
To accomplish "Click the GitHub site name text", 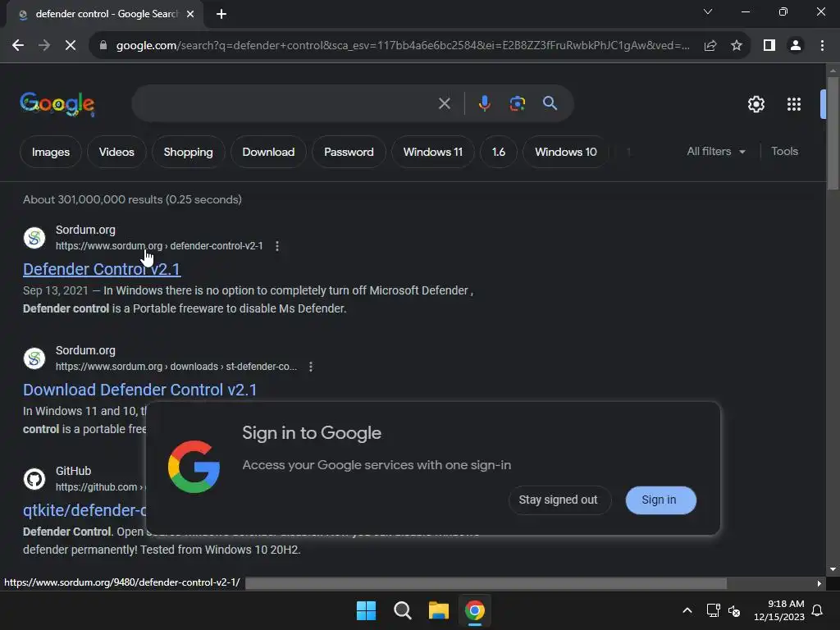I will [x=73, y=471].
